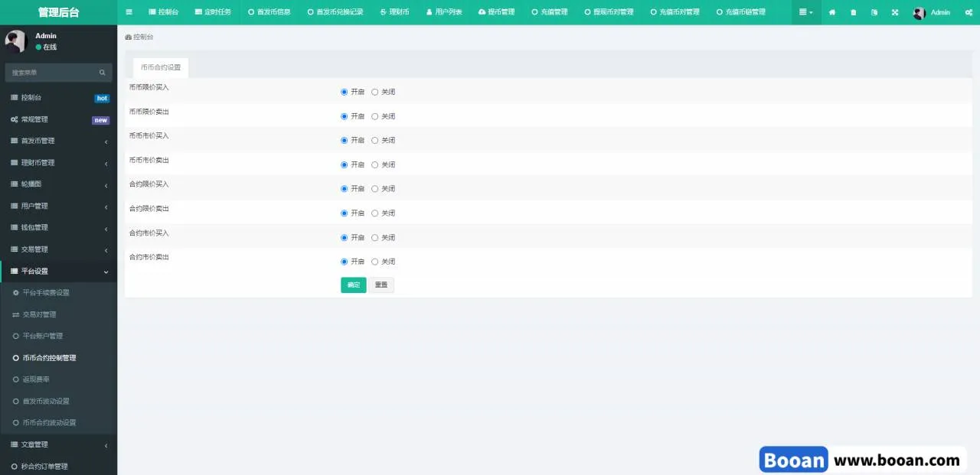
Task: Click the sidebar menu search field
Action: [x=52, y=73]
